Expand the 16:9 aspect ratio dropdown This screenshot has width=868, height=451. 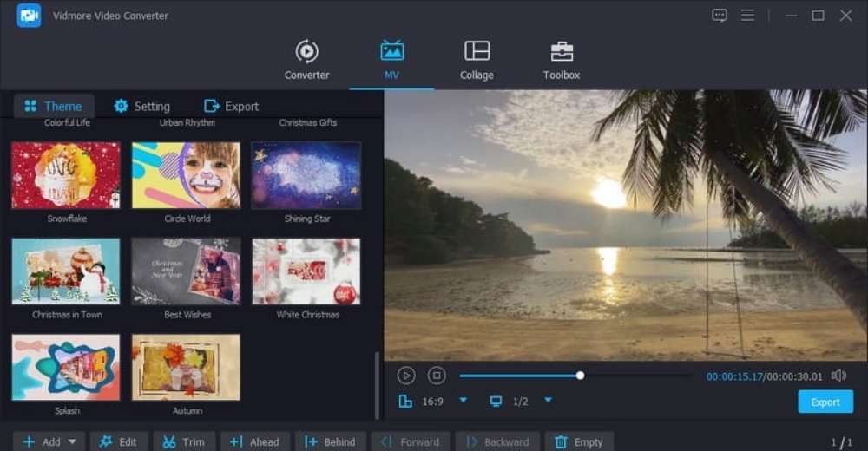(463, 401)
